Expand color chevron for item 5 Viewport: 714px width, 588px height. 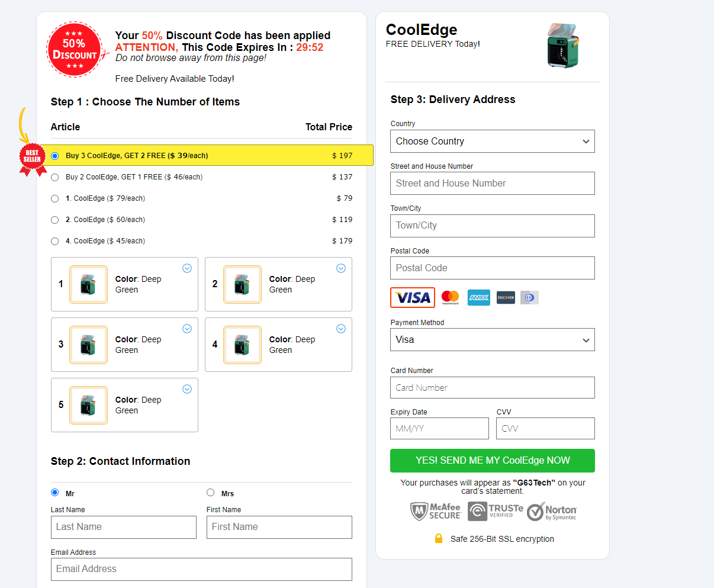(x=187, y=389)
